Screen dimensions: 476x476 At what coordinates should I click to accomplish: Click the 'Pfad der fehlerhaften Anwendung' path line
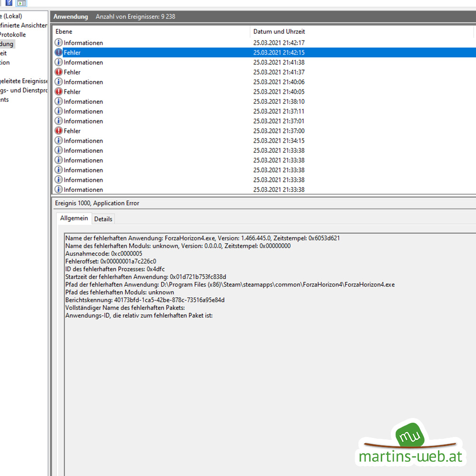[230, 285]
